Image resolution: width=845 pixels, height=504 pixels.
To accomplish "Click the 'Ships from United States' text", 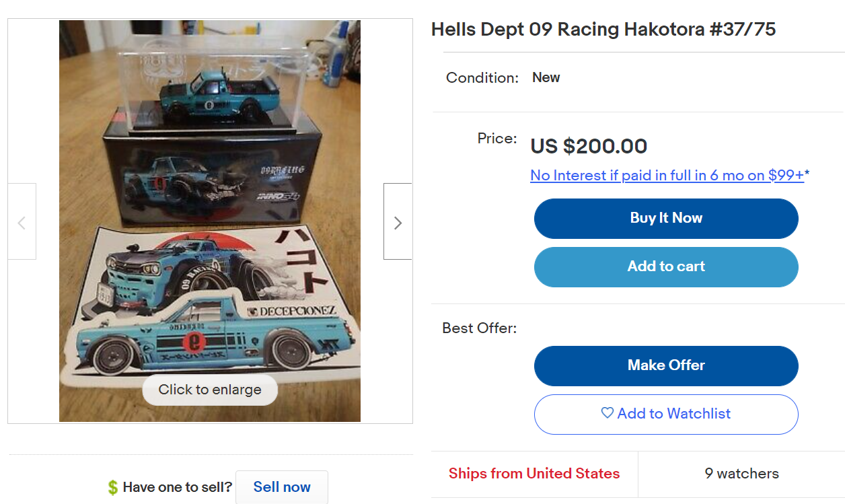I will click(x=534, y=474).
